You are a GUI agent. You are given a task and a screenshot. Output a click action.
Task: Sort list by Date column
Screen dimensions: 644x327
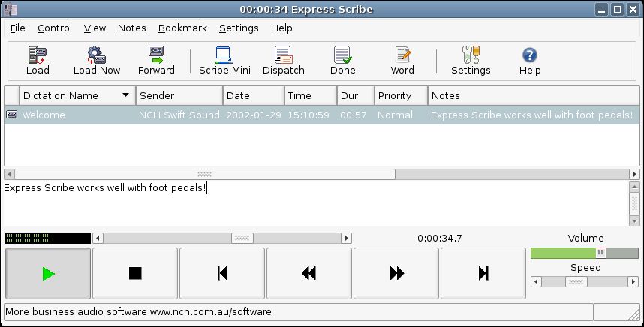pyautogui.click(x=254, y=95)
